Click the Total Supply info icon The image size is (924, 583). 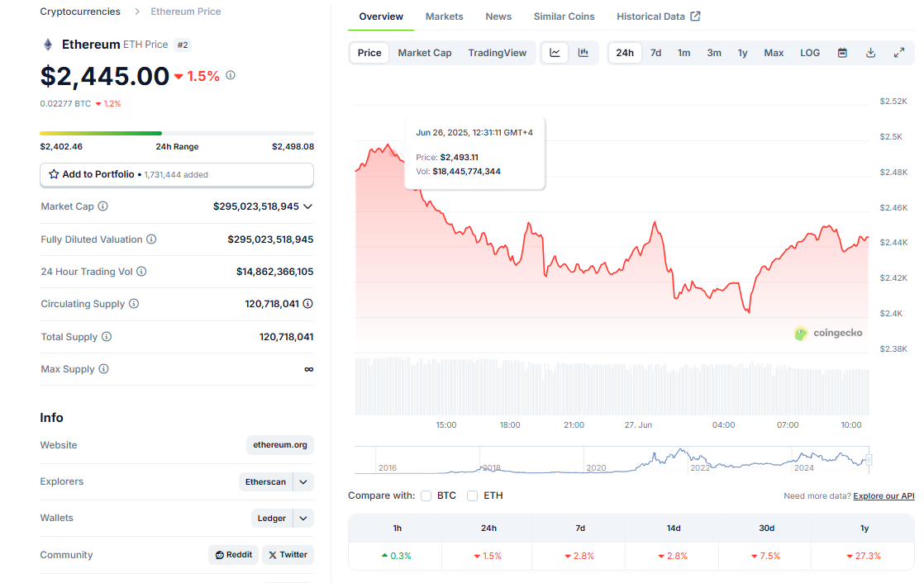tap(107, 337)
